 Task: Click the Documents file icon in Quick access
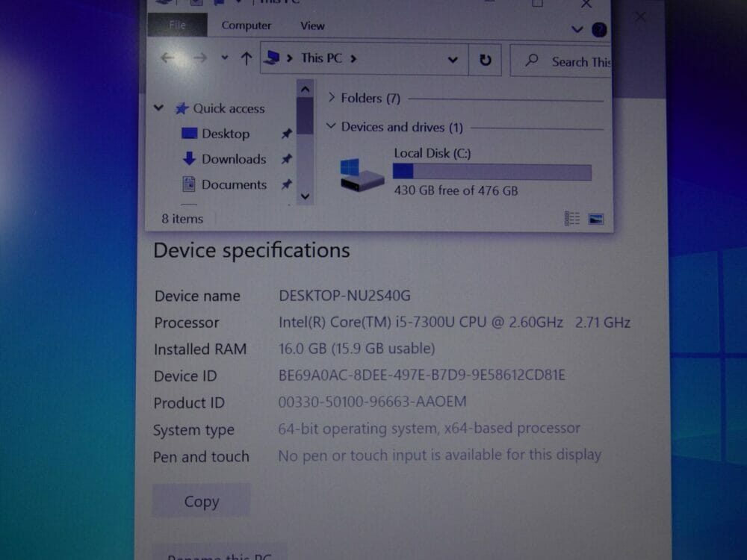pyautogui.click(x=189, y=184)
